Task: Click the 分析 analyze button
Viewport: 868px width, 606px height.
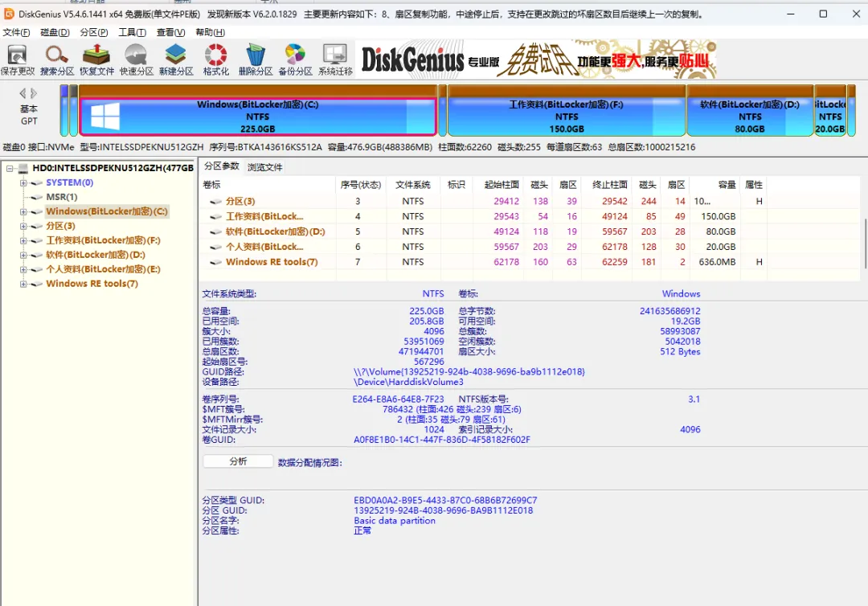Action: pos(238,461)
